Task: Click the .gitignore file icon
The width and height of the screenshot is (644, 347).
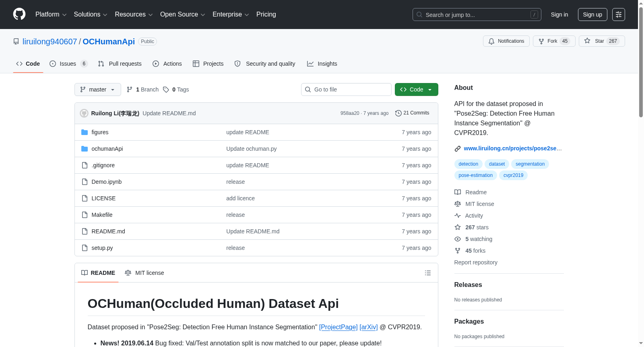Action: click(85, 165)
